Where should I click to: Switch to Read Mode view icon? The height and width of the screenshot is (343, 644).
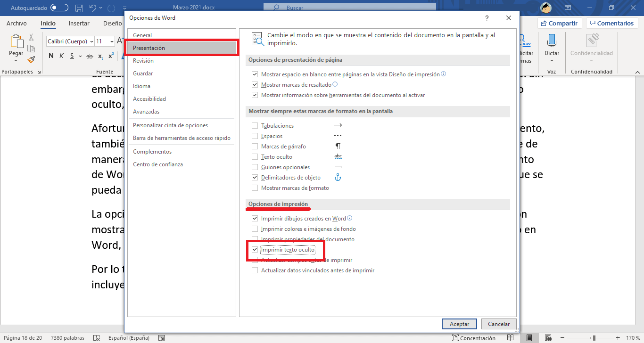click(x=510, y=338)
